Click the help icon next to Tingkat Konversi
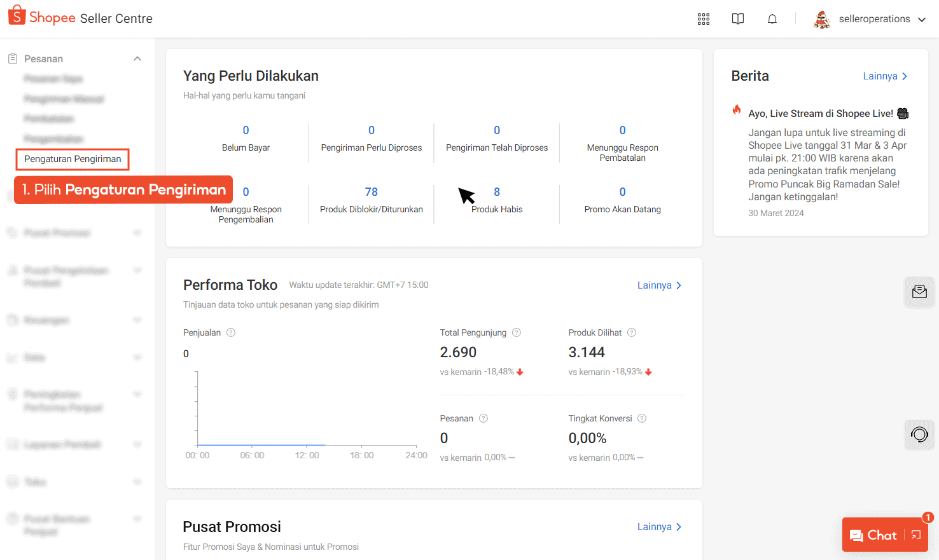Image resolution: width=939 pixels, height=560 pixels. pos(642,418)
